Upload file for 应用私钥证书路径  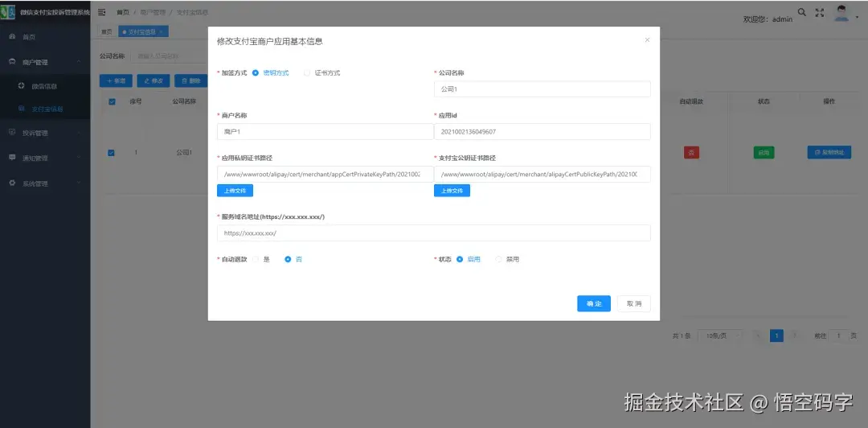pyautogui.click(x=235, y=191)
